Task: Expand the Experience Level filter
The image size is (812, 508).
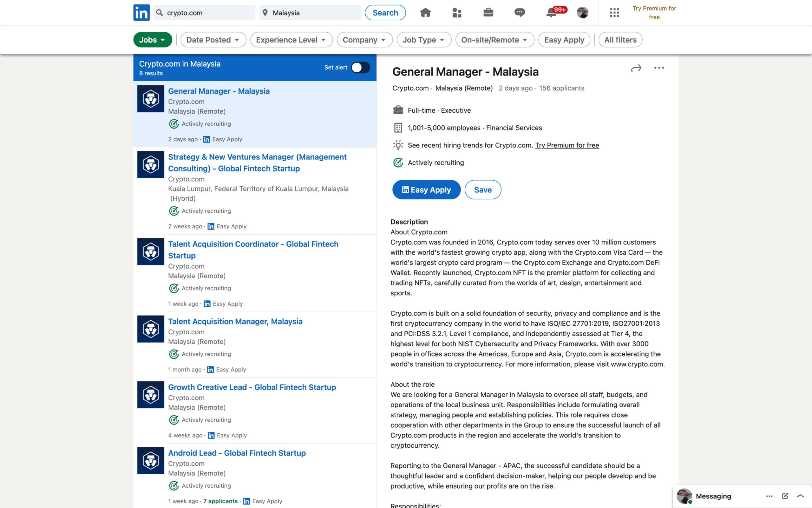Action: [x=291, y=40]
